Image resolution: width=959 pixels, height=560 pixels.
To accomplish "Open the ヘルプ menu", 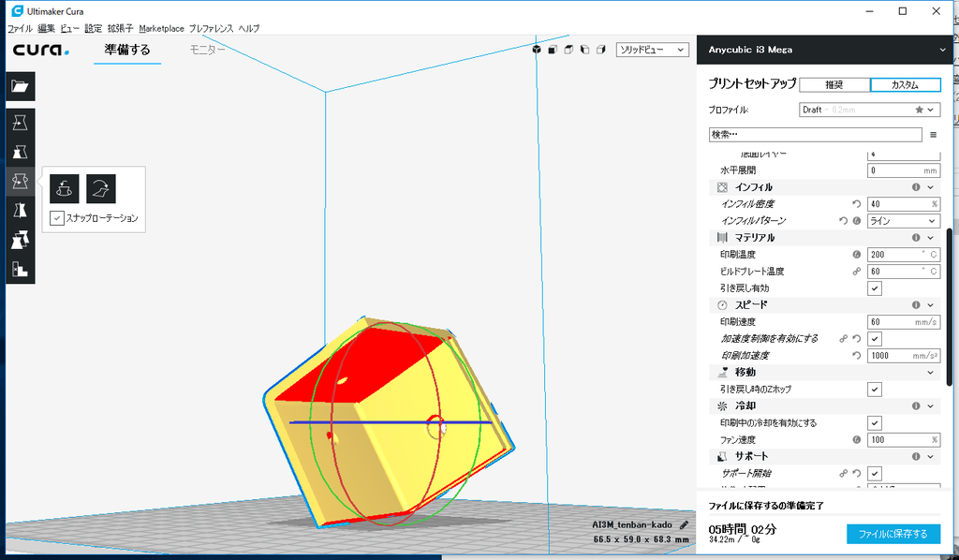I will (x=249, y=28).
